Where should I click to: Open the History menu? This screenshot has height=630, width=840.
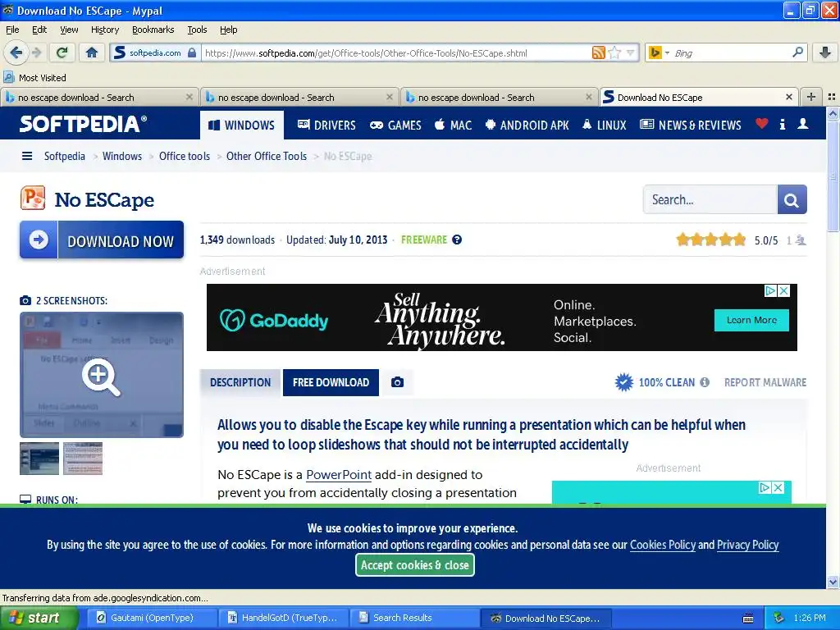pos(104,30)
